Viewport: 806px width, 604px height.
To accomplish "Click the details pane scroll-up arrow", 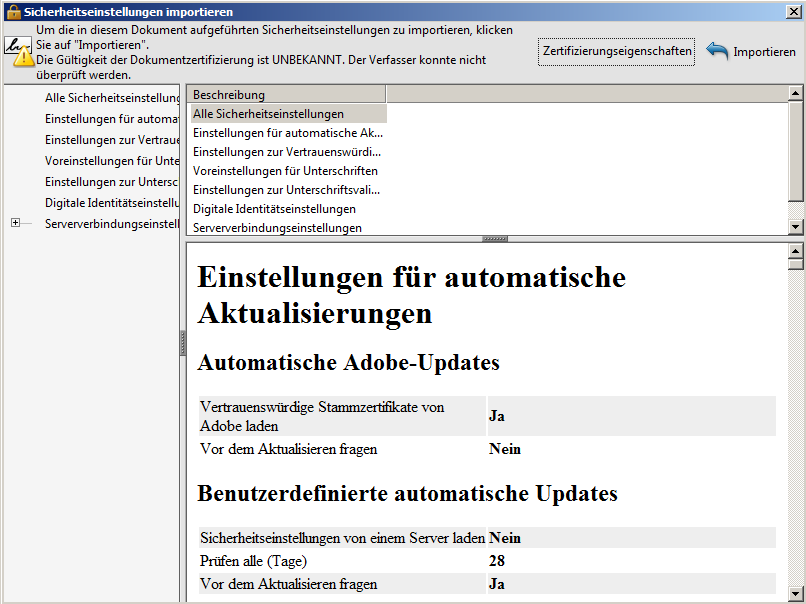I will (796, 250).
